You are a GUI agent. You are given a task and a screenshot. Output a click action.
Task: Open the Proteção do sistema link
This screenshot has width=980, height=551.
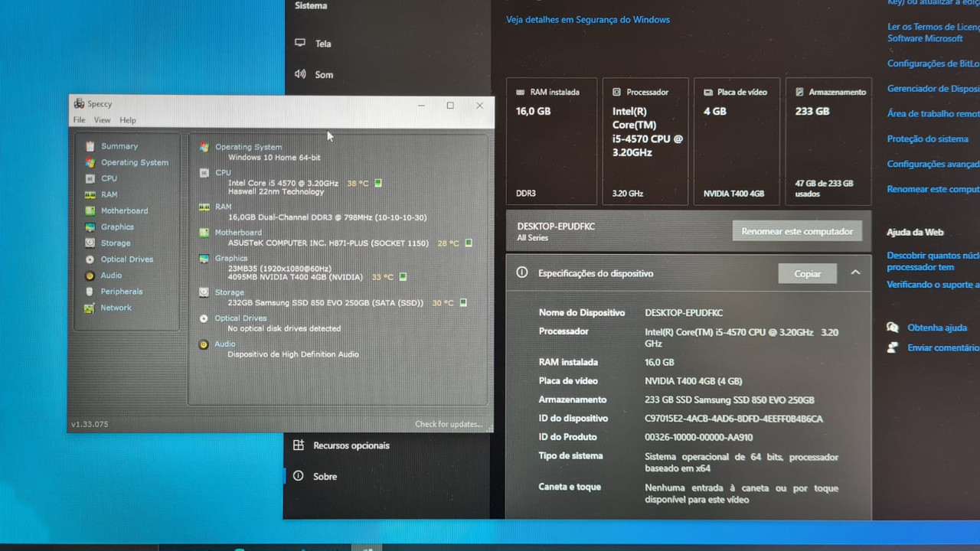(928, 139)
